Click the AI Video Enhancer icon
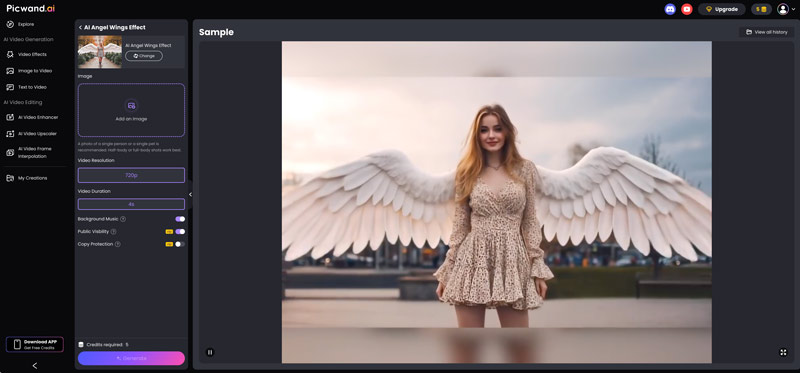 click(10, 117)
